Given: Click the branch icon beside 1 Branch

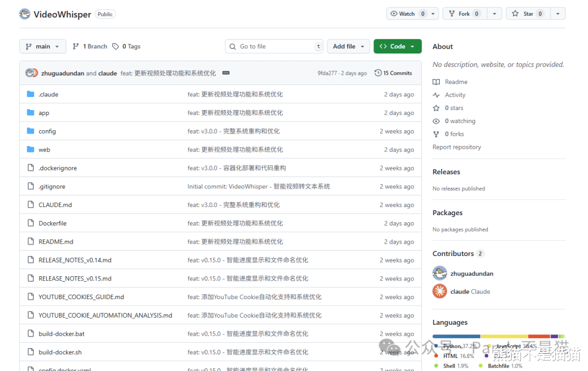Looking at the screenshot, I should pyautogui.click(x=76, y=46).
